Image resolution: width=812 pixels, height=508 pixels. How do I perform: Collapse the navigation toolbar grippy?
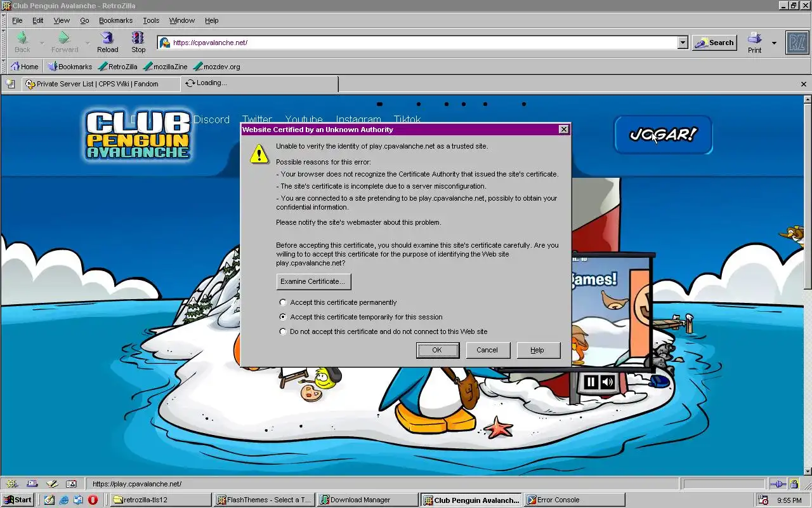coord(3,43)
